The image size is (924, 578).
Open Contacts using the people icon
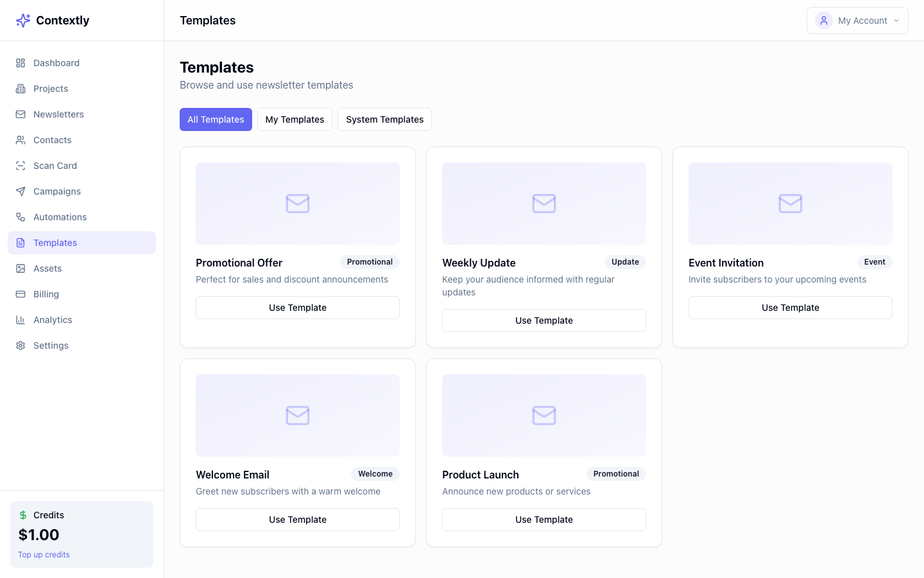click(21, 139)
